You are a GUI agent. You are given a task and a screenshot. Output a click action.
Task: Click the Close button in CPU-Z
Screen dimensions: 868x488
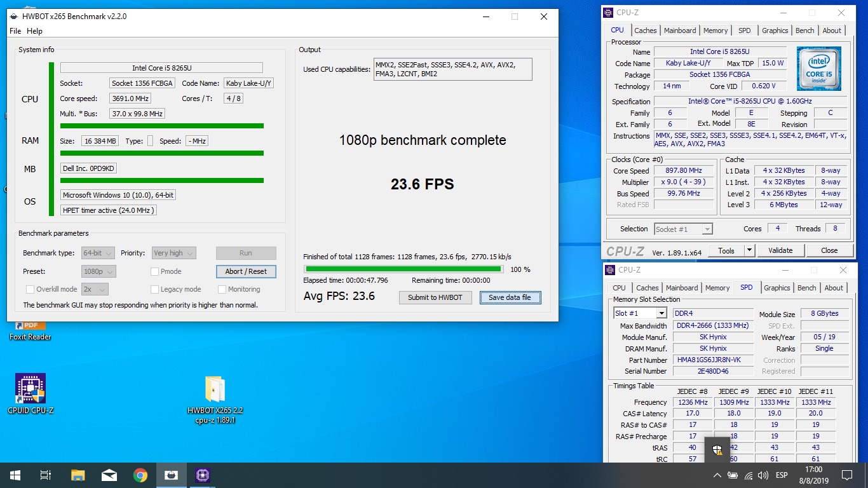coord(829,250)
